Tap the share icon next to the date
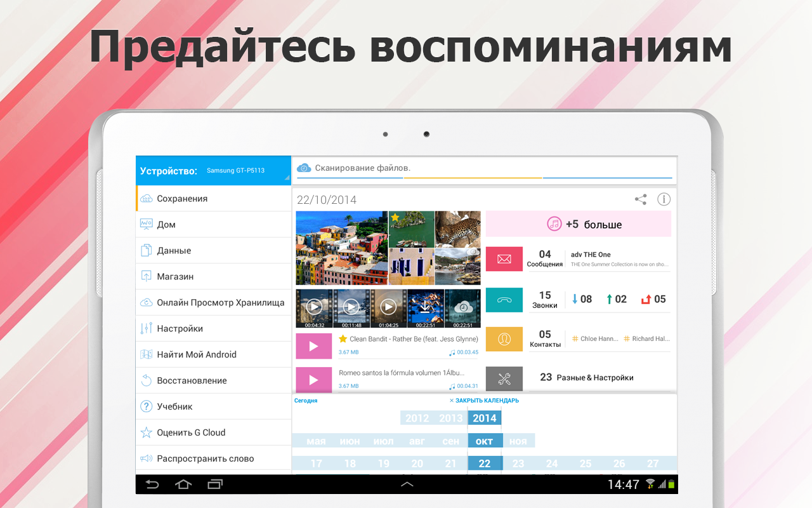 641,199
